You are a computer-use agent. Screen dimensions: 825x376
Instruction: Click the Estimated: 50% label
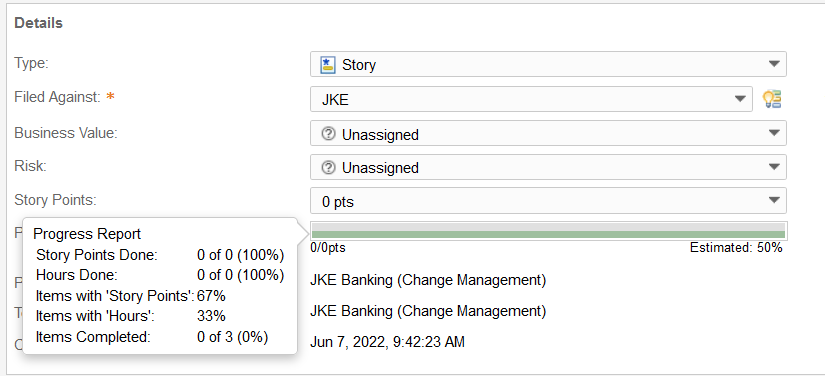(736, 248)
